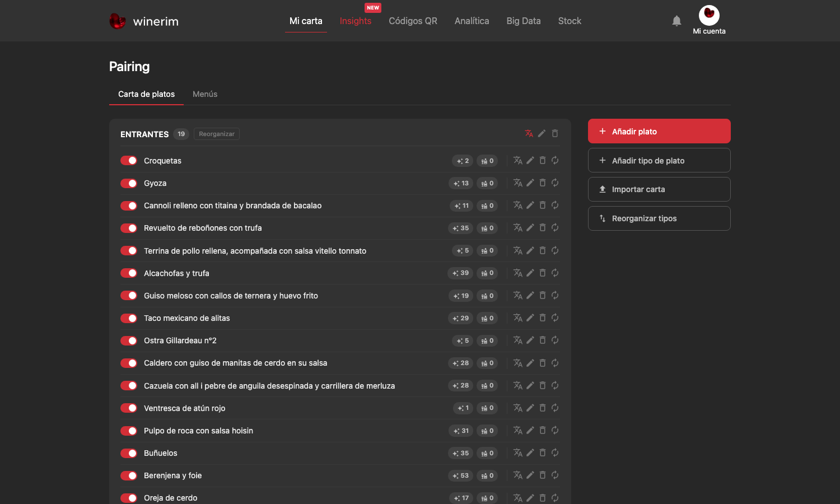The width and height of the screenshot is (840, 504).
Task: Toggle Ostra Gillardeau nº2 off
Action: 129,340
